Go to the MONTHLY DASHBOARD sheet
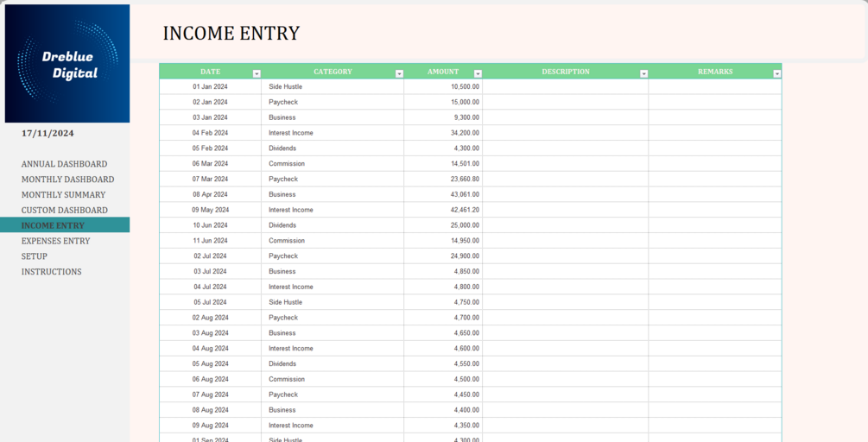This screenshot has width=868, height=442. (67, 180)
